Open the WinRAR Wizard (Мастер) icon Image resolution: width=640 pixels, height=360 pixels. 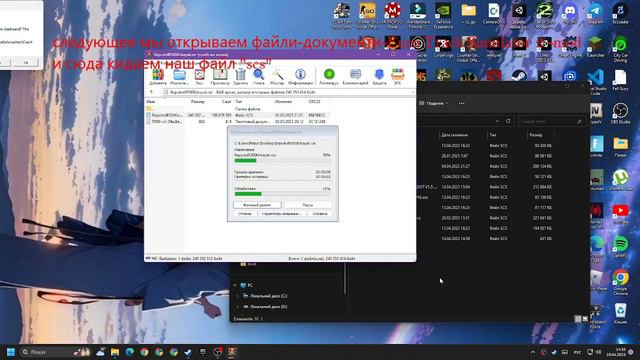point(277,77)
